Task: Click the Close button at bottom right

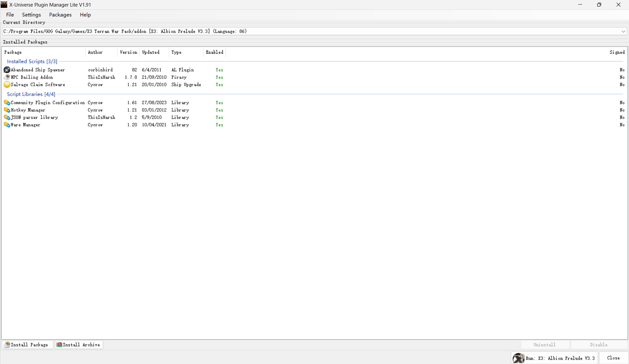Action: point(613,358)
